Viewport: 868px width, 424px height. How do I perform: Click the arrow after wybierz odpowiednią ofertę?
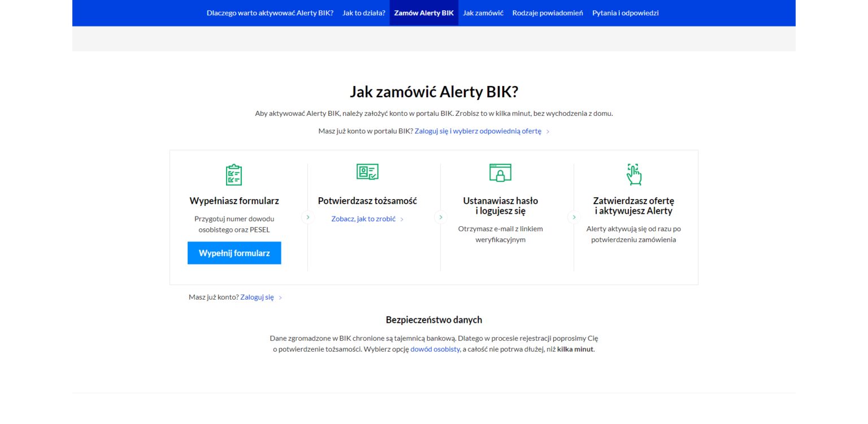547,131
